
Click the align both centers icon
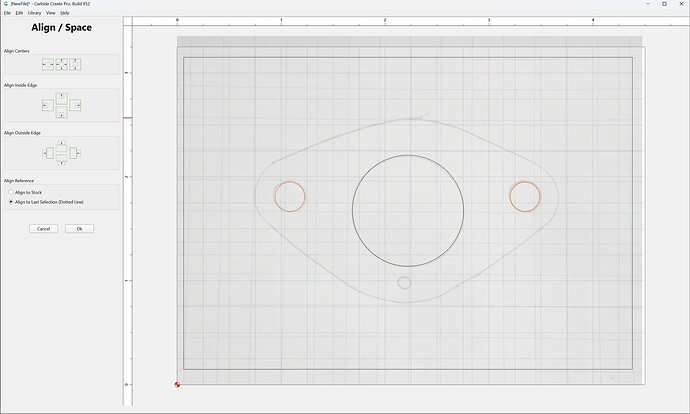pyautogui.click(x=62, y=65)
